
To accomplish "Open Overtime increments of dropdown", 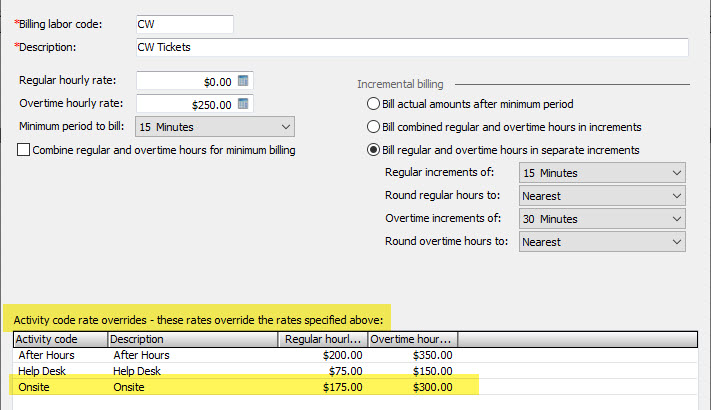I will tap(602, 219).
